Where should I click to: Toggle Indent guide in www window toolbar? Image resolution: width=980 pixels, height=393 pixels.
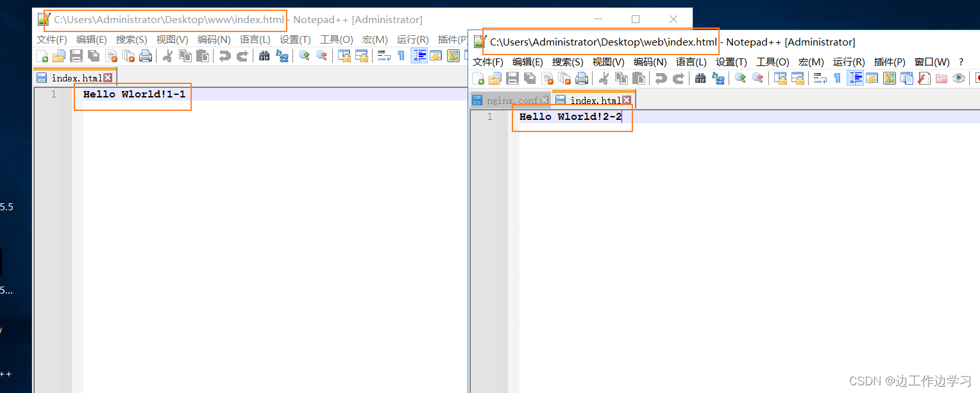pos(419,56)
